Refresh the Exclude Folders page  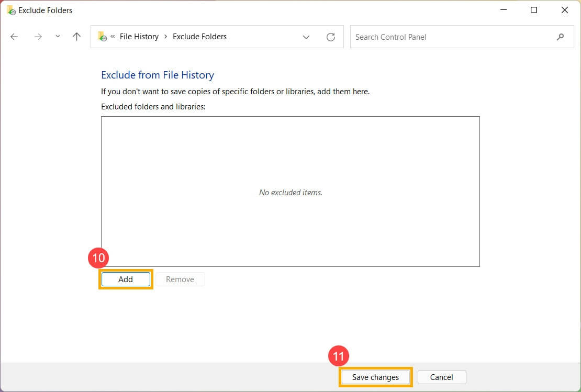click(x=331, y=37)
